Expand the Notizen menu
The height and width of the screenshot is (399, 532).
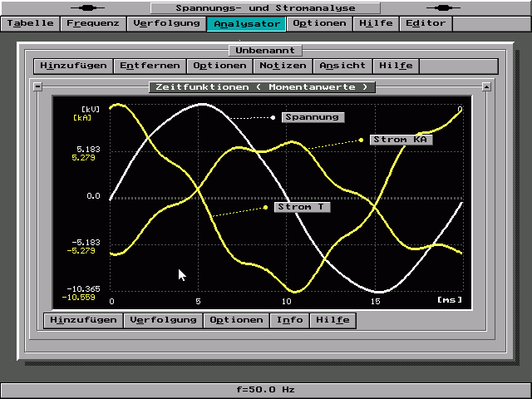tap(283, 66)
